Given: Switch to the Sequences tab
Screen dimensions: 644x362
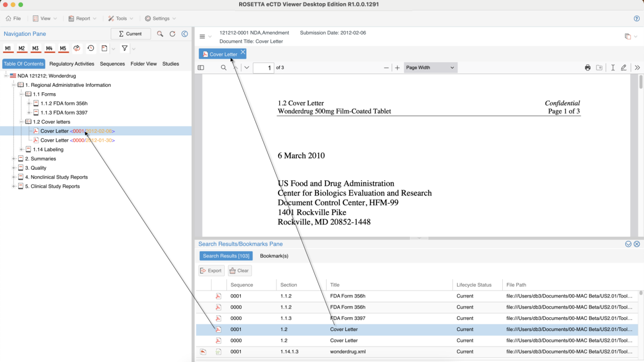Looking at the screenshot, I should click(112, 64).
